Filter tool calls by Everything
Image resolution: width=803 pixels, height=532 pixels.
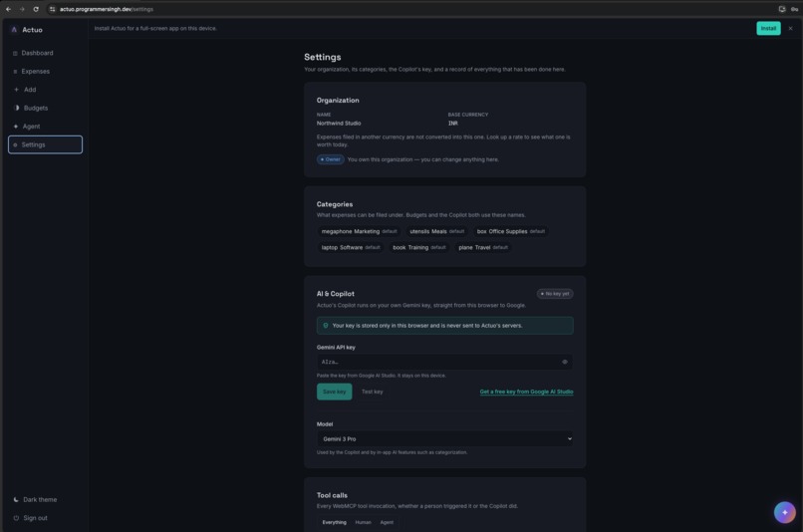click(x=334, y=522)
